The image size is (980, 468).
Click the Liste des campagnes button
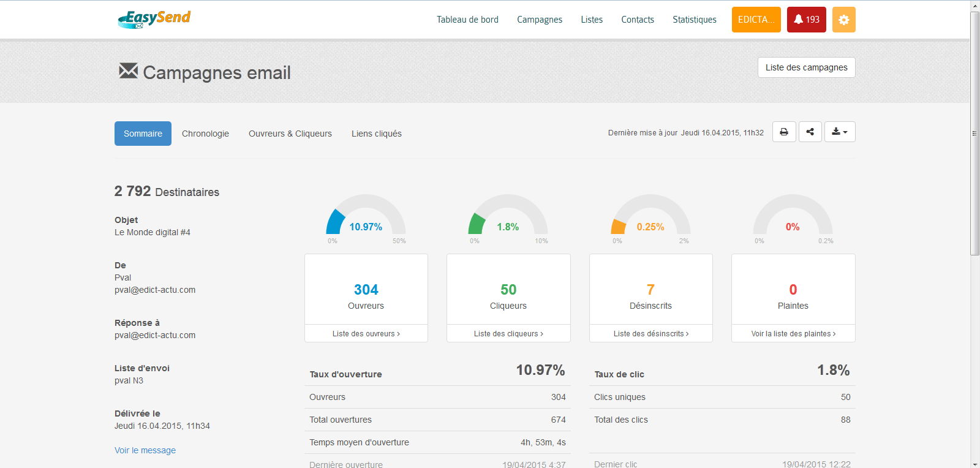[806, 67]
